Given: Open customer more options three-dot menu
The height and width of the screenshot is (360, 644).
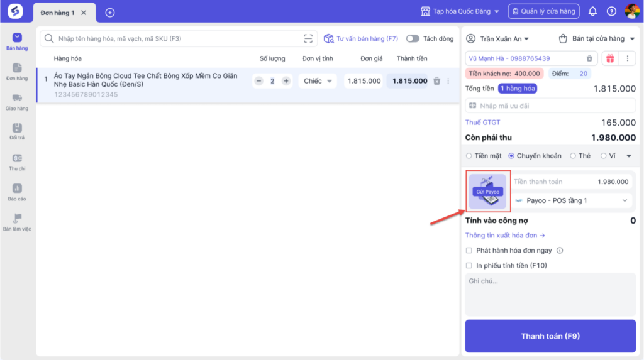Looking at the screenshot, I should pyautogui.click(x=627, y=58).
